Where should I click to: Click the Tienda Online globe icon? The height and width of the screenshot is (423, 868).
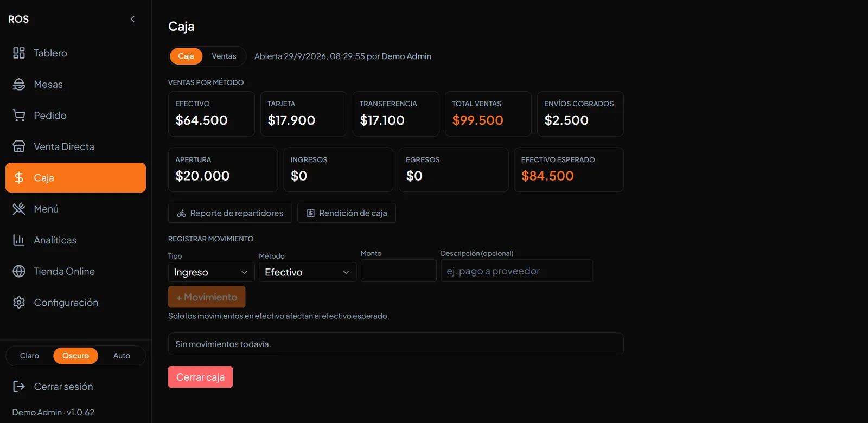point(19,271)
